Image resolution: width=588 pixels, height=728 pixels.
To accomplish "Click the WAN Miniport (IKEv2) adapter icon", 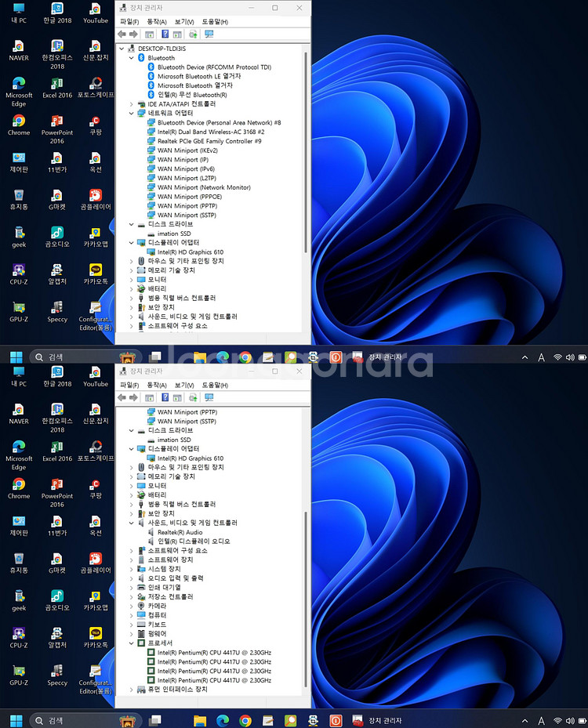I will coord(151,150).
